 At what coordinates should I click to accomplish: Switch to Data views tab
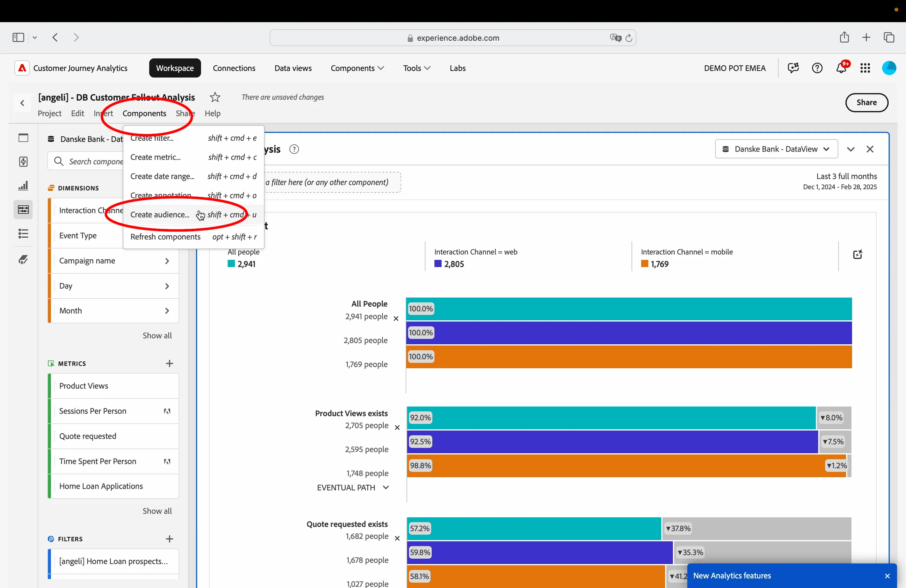pyautogui.click(x=293, y=68)
